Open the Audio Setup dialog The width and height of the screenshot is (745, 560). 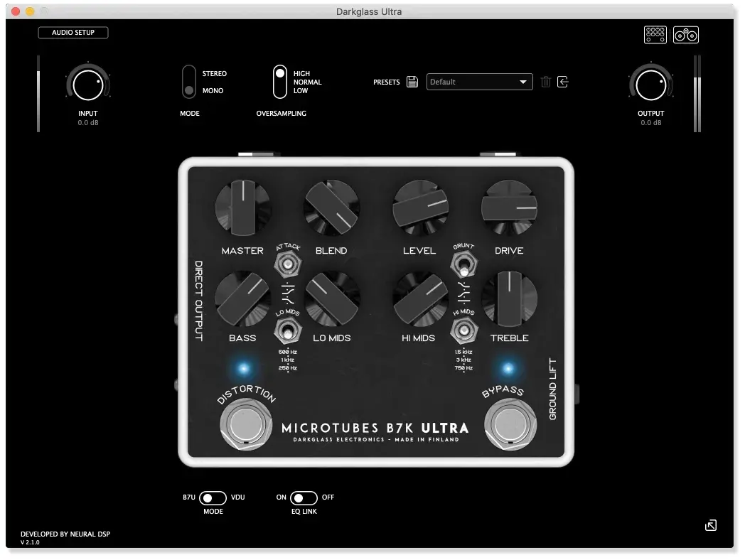click(73, 32)
